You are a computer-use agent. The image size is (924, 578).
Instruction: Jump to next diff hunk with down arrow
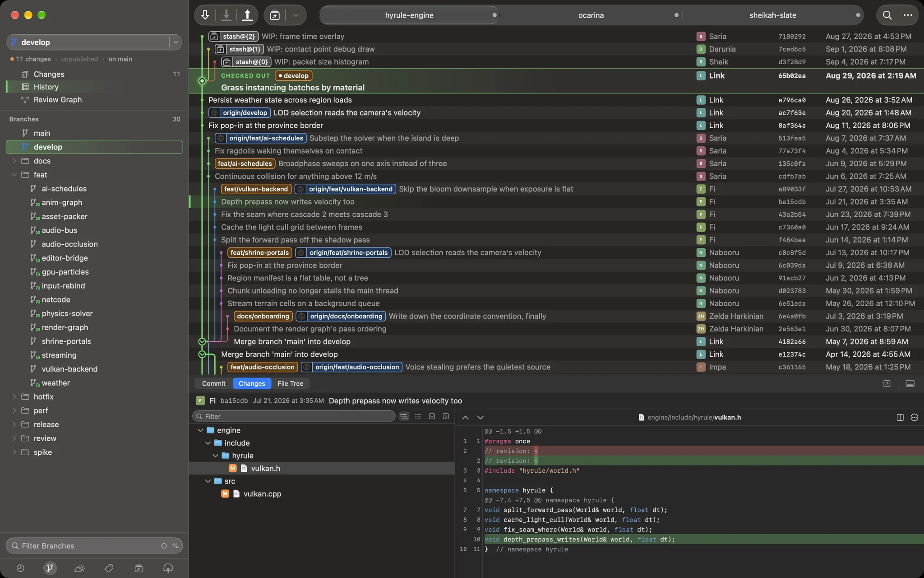[480, 417]
